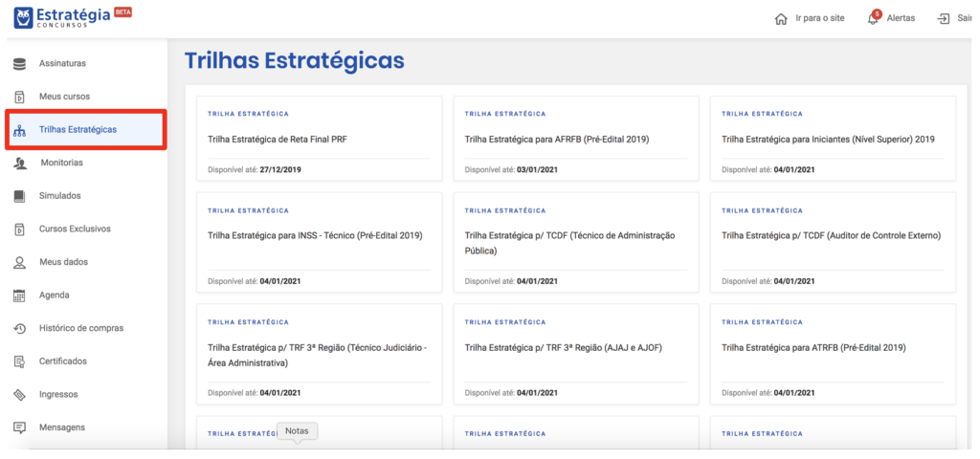The image size is (980, 459).
Task: Click the Ingressos ticket icon
Action: coord(19,395)
